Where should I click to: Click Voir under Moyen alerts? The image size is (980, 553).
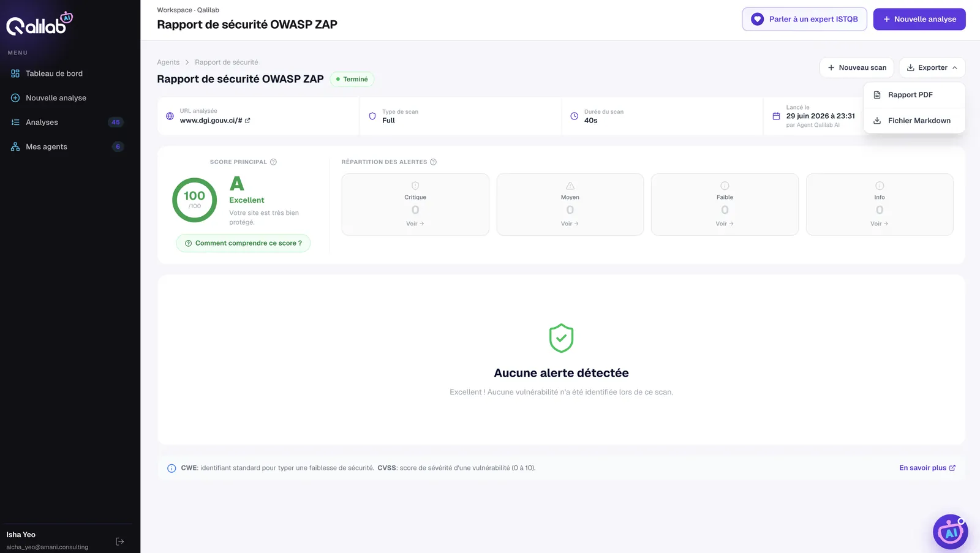pos(570,224)
